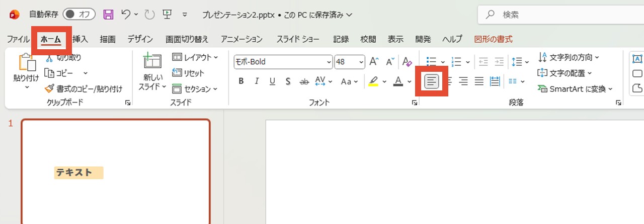Open character spacing AV menu
The height and width of the screenshot is (224, 644).
point(324,81)
